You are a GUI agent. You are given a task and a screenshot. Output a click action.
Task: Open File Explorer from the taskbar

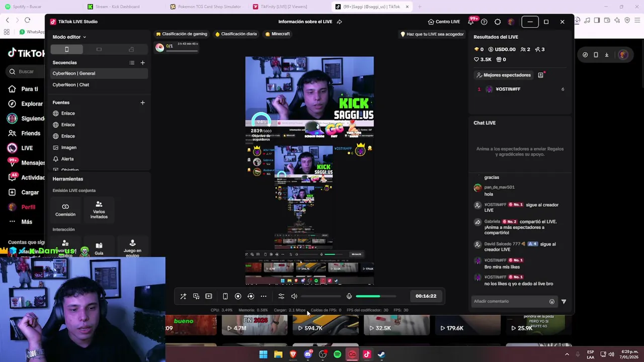coord(278,354)
